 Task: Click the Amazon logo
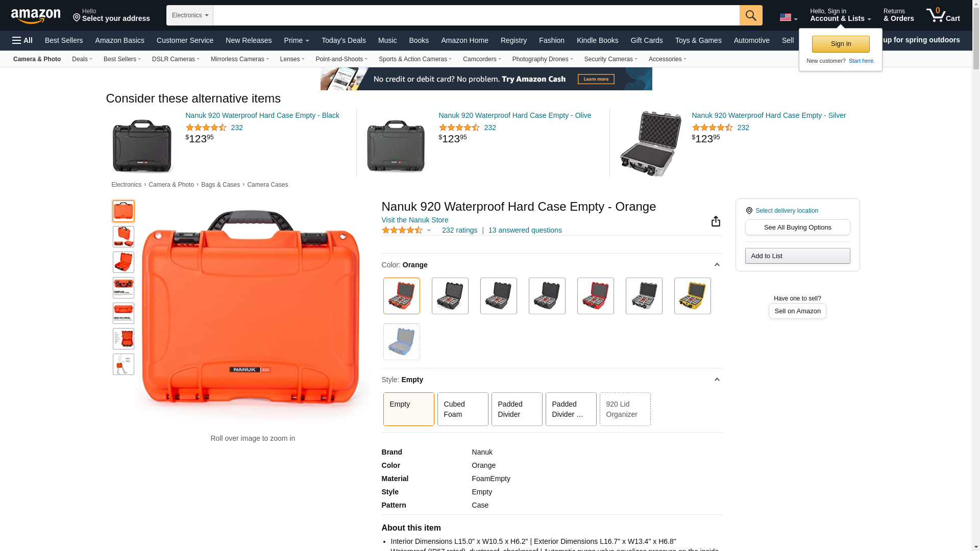pyautogui.click(x=36, y=16)
